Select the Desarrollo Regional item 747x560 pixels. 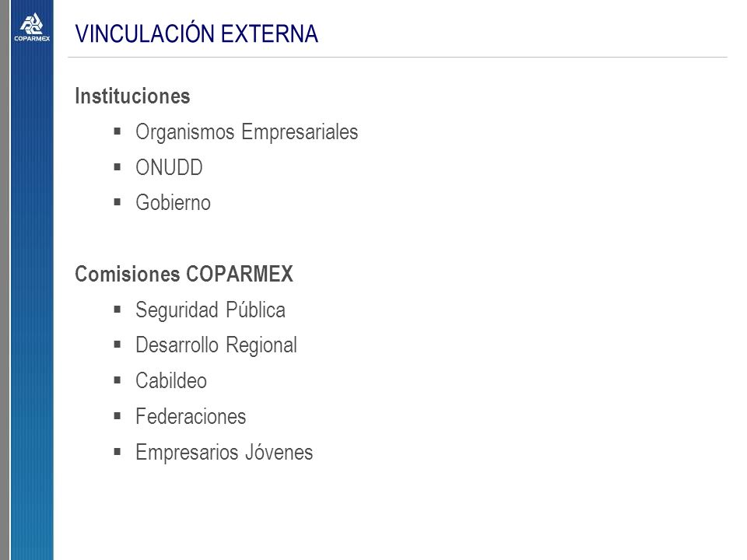click(x=216, y=345)
